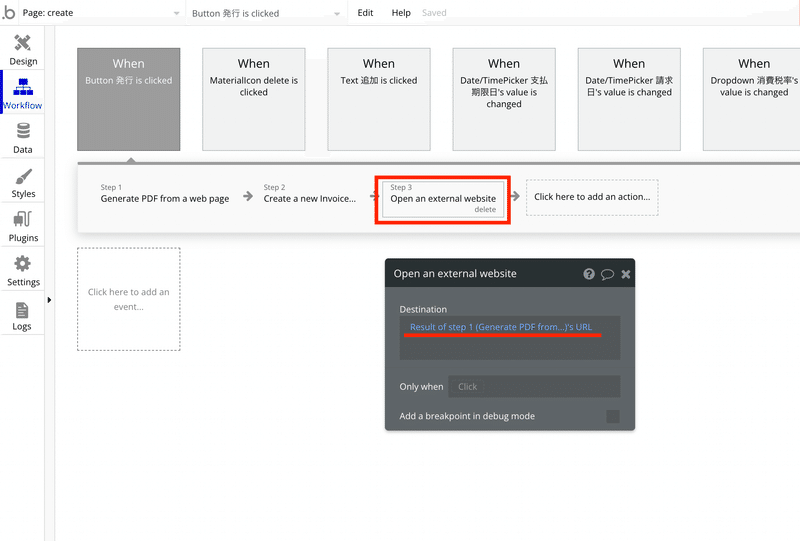Select Step 3 Open an external website
The image size is (800, 541).
443,200
